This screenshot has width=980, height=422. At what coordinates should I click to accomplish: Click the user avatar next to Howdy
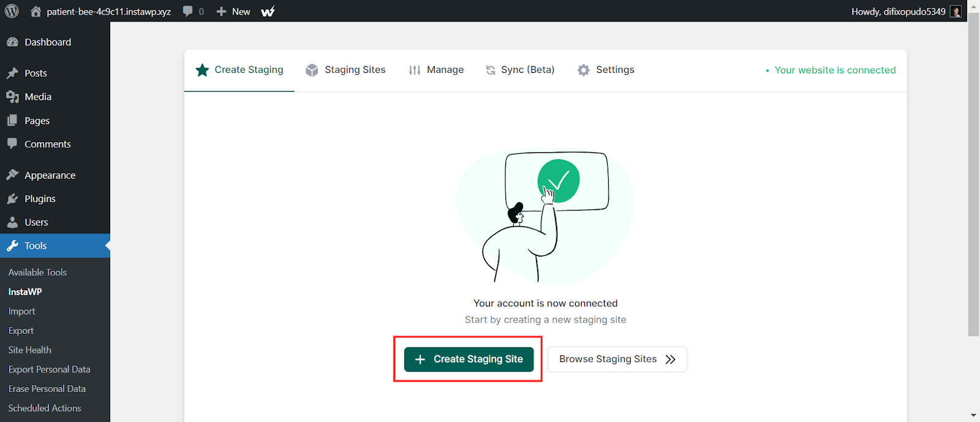(x=956, y=11)
